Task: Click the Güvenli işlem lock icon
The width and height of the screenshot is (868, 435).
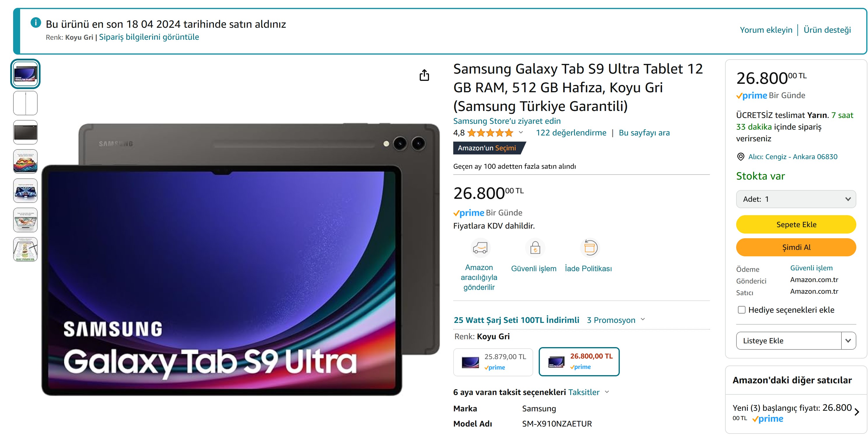Action: 535,248
